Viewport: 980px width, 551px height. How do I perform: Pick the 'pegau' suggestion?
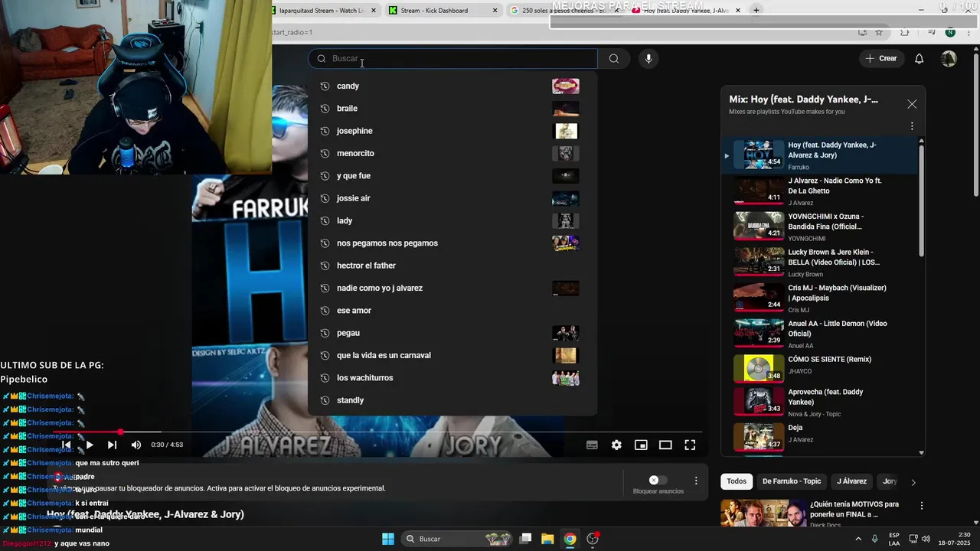[x=452, y=333]
